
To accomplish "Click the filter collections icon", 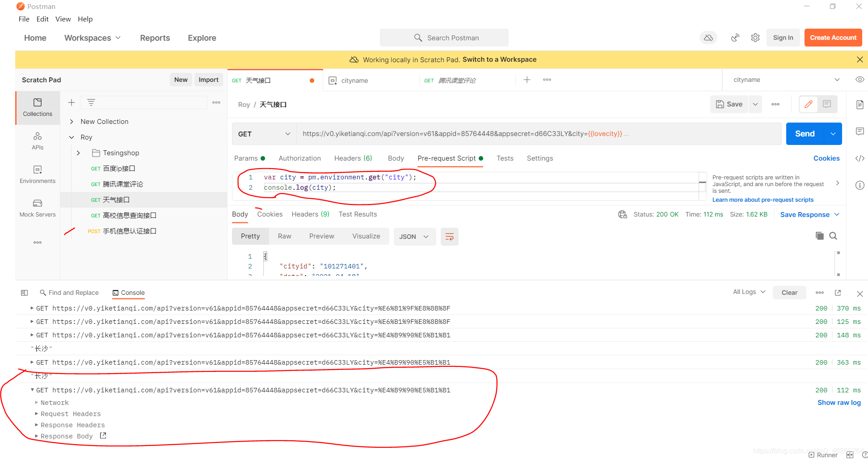I will tap(91, 102).
